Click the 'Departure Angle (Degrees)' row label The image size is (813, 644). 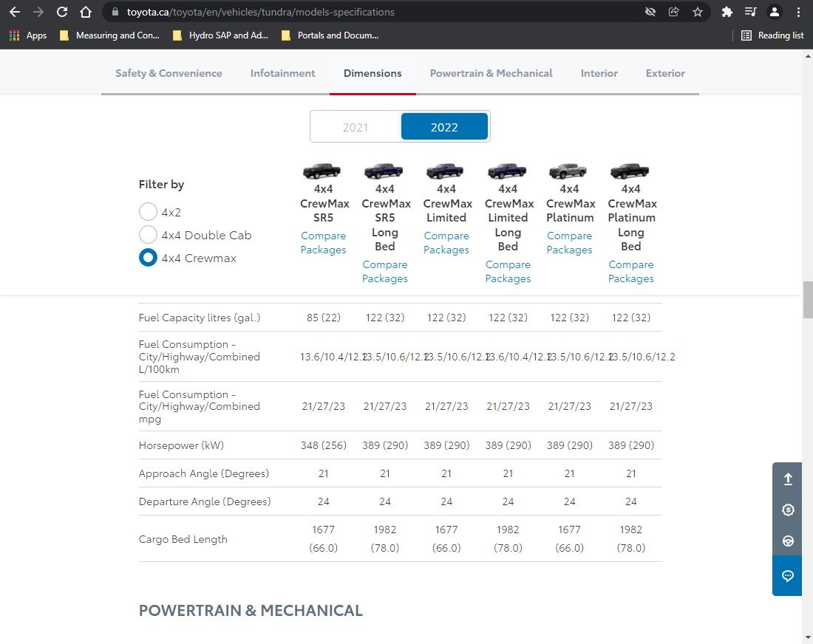tap(204, 501)
